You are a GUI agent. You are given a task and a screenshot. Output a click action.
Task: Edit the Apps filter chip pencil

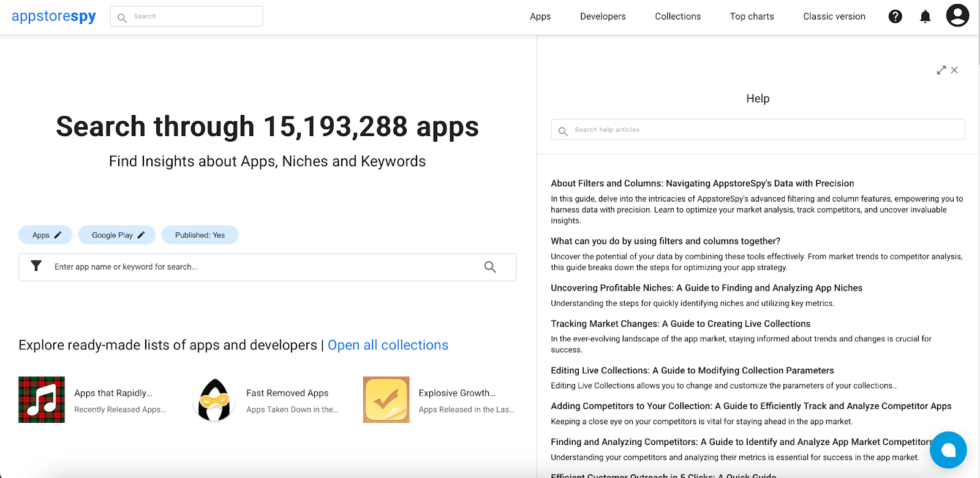pyautogui.click(x=58, y=235)
